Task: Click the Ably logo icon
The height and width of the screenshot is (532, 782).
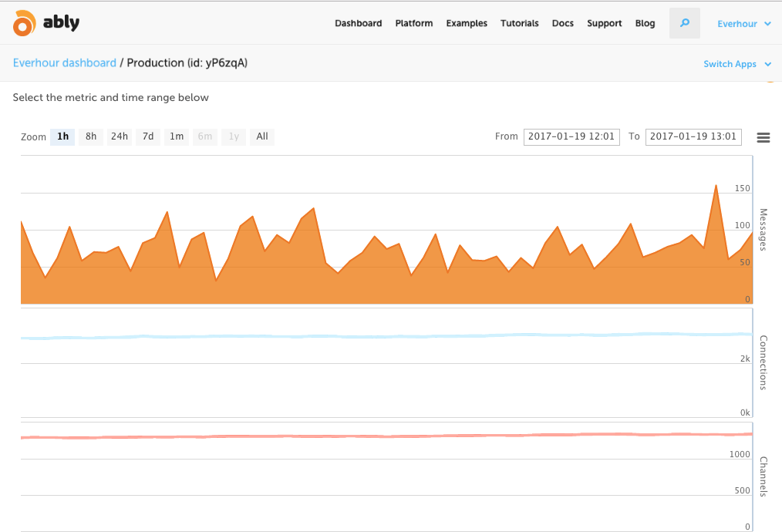Action: [x=25, y=23]
